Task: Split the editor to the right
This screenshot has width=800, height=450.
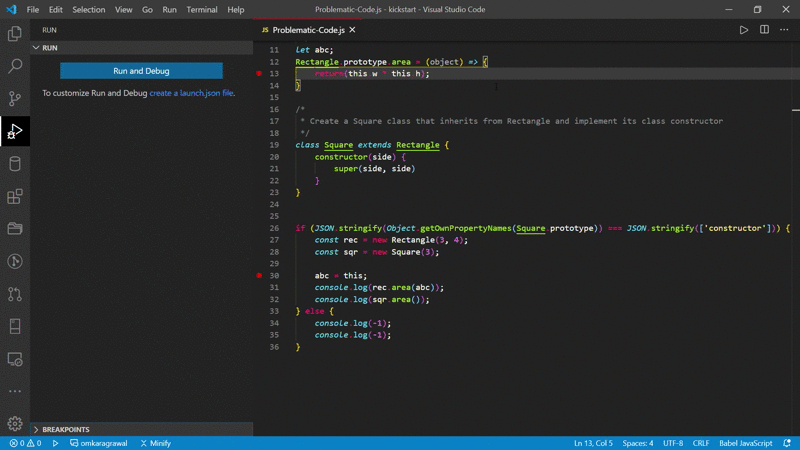Action: click(x=764, y=30)
